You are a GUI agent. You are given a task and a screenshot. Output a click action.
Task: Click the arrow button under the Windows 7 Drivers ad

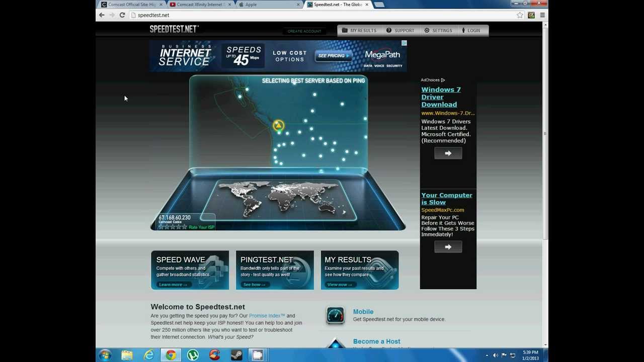[448, 153]
